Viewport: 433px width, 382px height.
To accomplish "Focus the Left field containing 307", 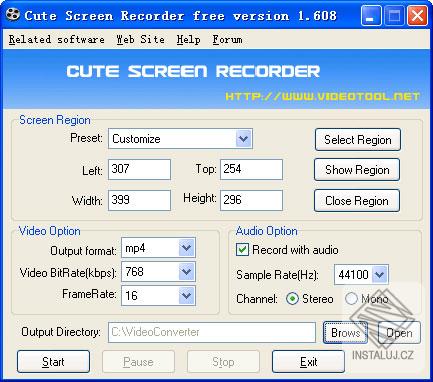I will tap(139, 169).
